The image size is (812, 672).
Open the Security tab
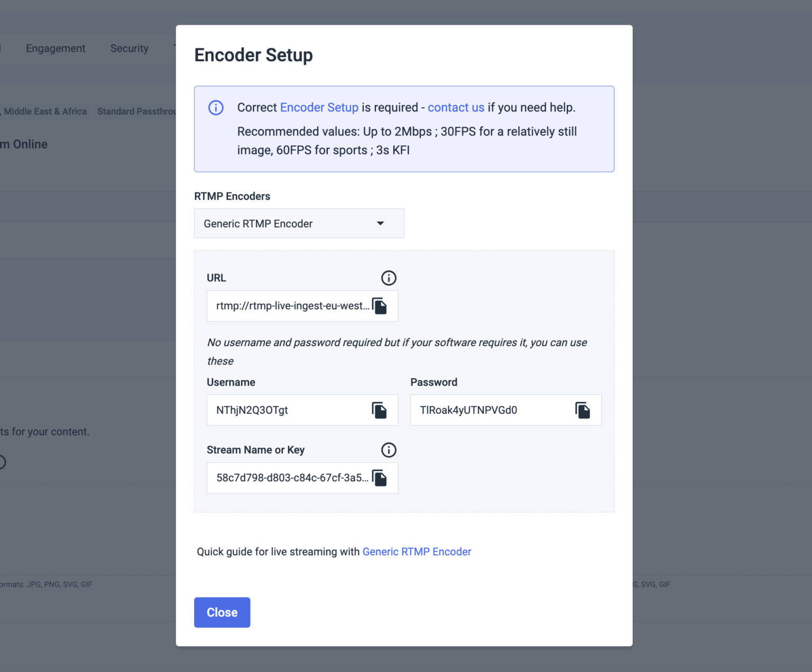129,48
